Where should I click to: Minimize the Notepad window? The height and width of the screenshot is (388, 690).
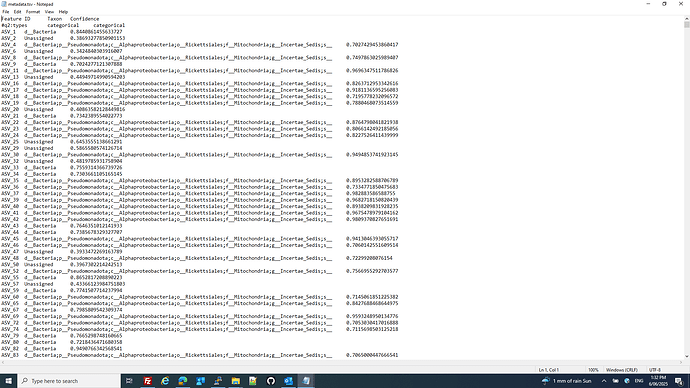(x=648, y=4)
